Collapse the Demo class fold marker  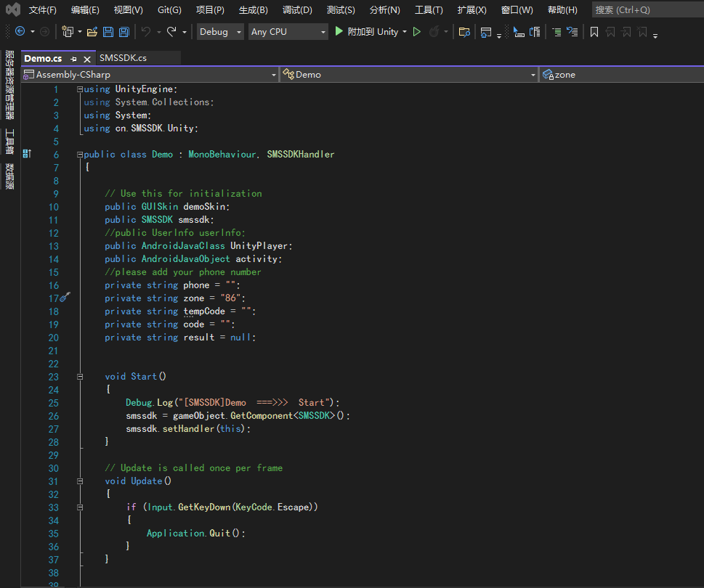pyautogui.click(x=80, y=155)
